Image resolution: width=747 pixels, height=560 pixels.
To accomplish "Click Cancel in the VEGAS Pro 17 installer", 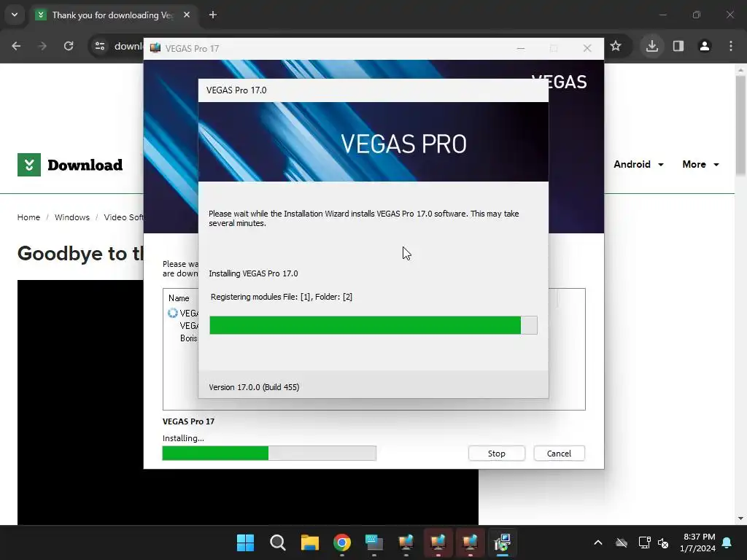I will [x=559, y=454].
